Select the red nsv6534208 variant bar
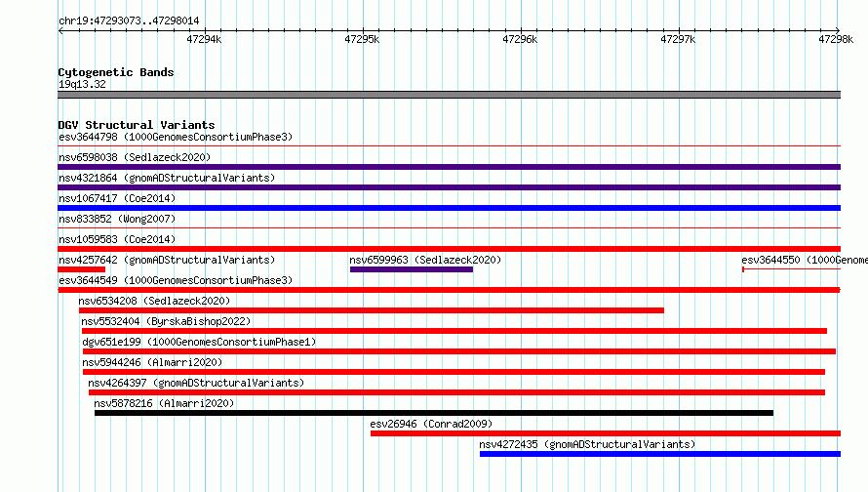The height and width of the screenshot is (492, 868). pos(372,310)
